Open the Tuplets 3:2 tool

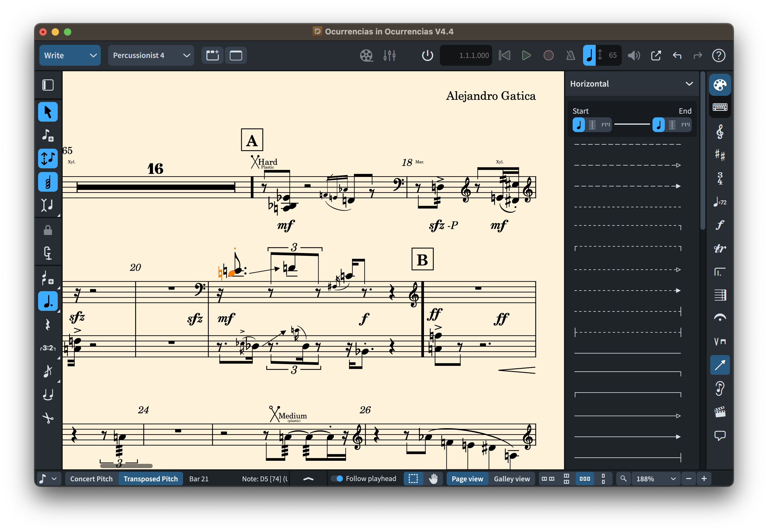(48, 348)
